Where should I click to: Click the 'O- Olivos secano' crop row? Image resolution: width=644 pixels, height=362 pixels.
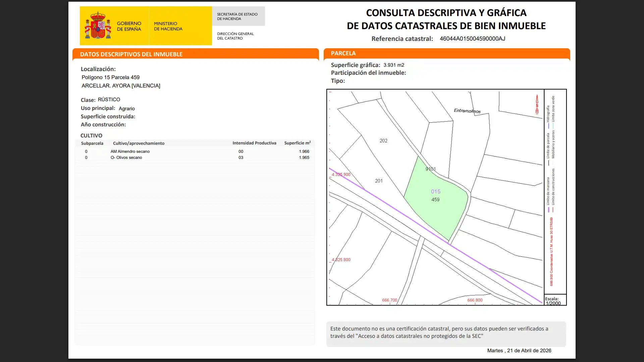[195, 158]
